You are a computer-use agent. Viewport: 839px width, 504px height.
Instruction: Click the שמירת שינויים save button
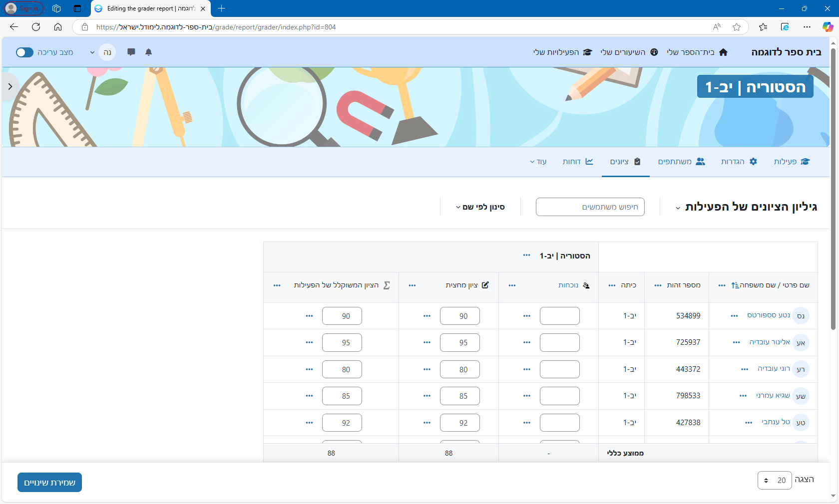[x=49, y=482]
